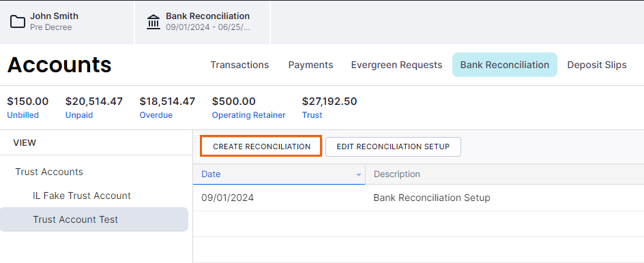The image size is (644, 263).
Task: Select the highlighted Bank Reconciliation tab
Action: point(504,65)
